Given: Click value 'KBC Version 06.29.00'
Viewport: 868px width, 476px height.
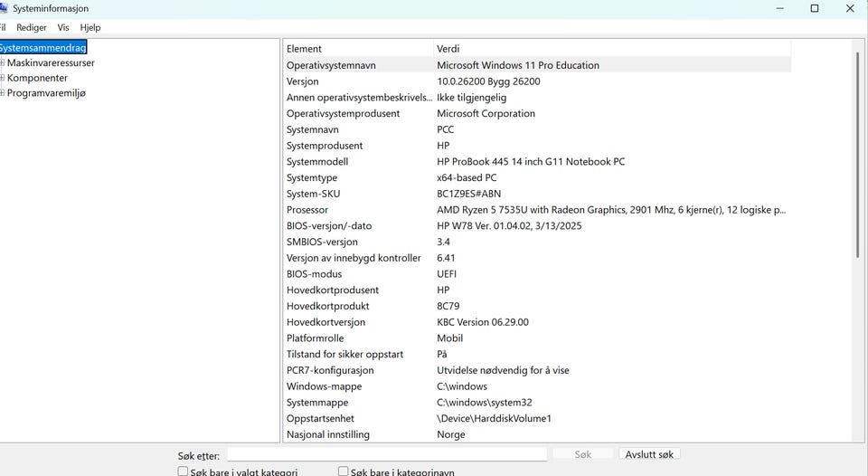Looking at the screenshot, I should click(483, 322).
